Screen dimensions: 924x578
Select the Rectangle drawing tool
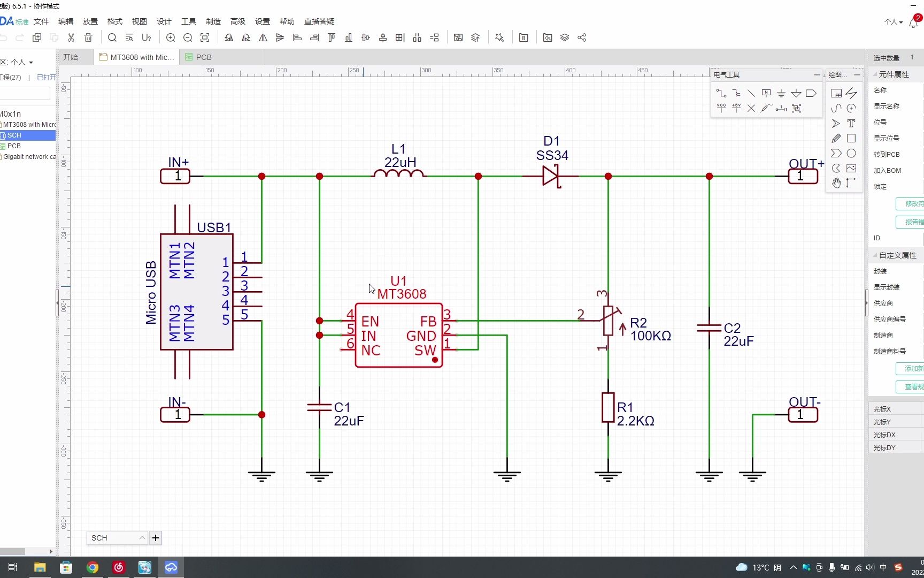(x=851, y=138)
